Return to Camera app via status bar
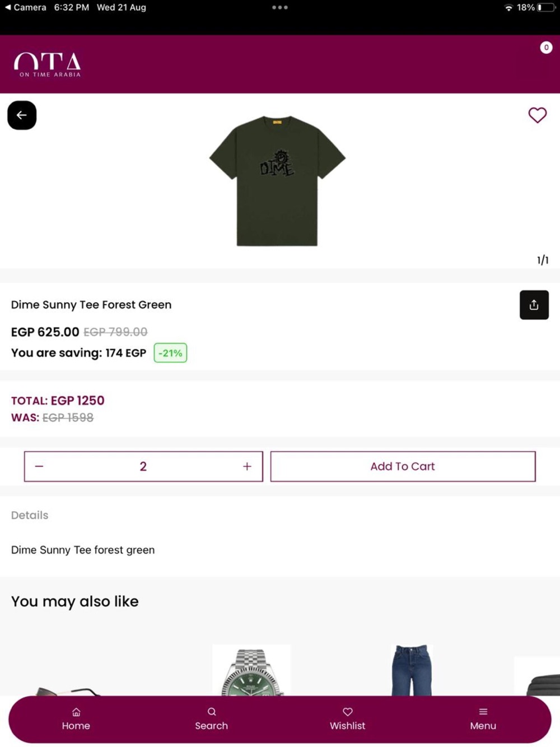Viewport: 560px width, 747px height. (25, 7)
